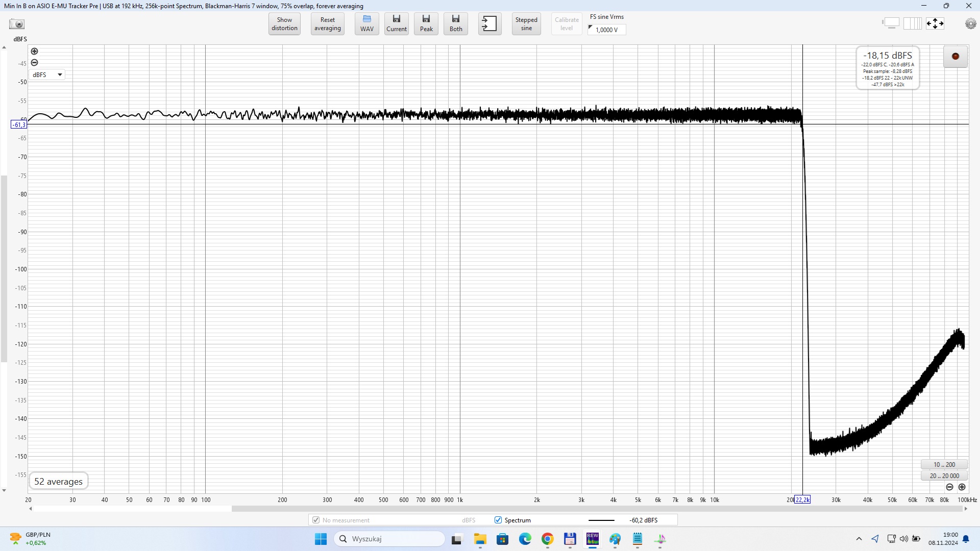Zoom out vertical axis minus icon
The image size is (980, 551).
[x=34, y=62]
